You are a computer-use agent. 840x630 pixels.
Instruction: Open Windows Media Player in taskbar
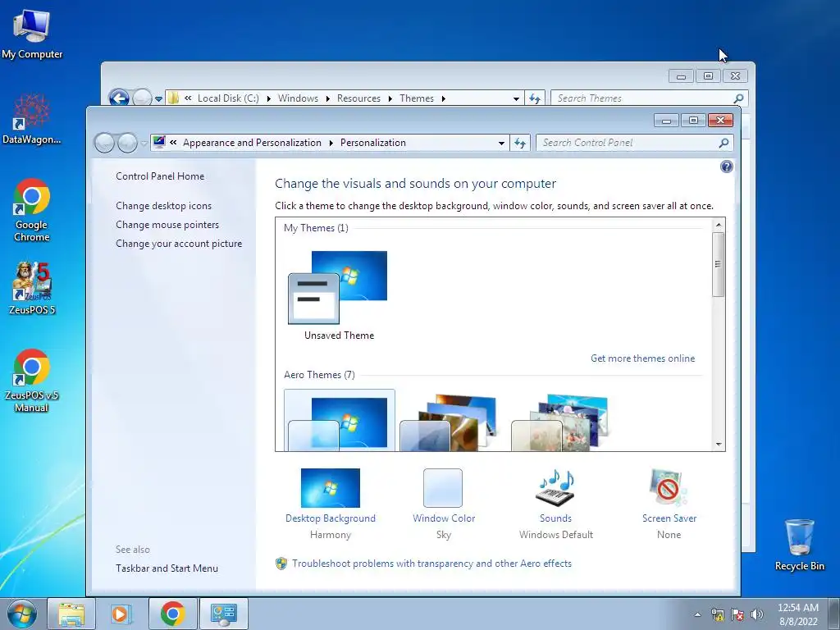[x=121, y=614]
